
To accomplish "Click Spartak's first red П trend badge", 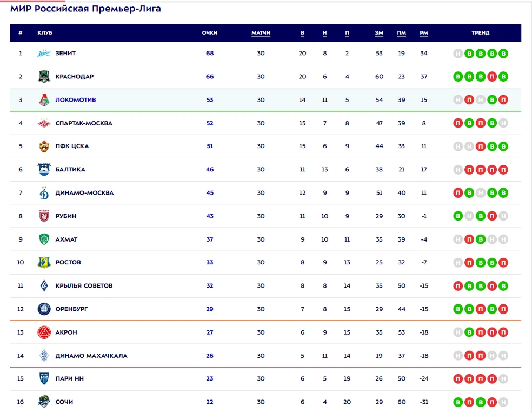I will [458, 123].
